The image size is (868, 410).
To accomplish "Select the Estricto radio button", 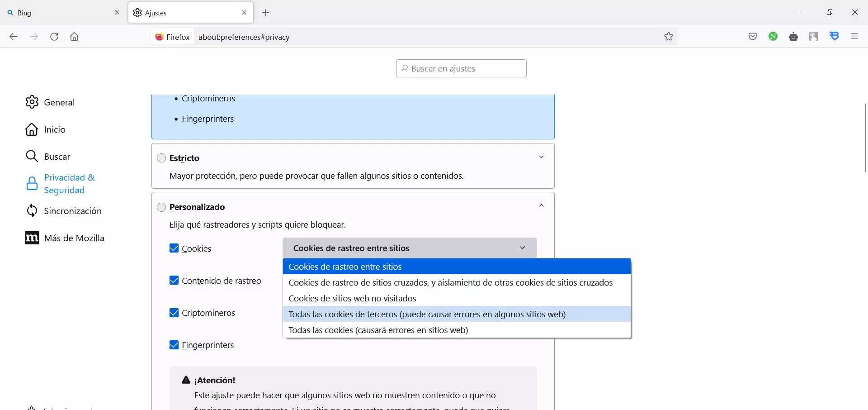I will [161, 158].
